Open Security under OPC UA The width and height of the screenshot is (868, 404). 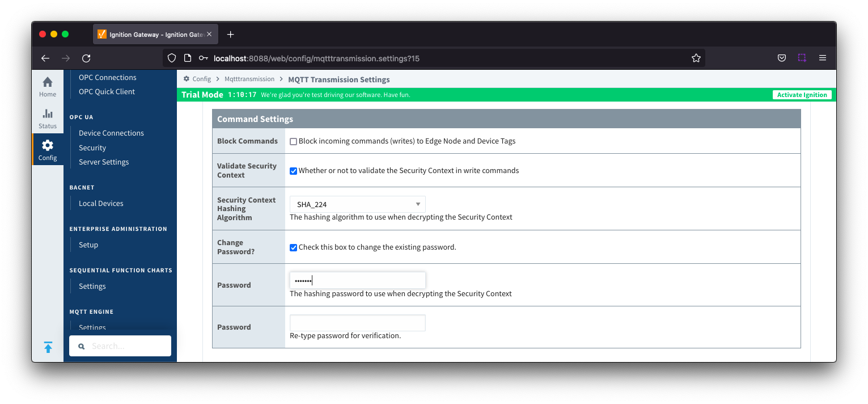coord(92,148)
